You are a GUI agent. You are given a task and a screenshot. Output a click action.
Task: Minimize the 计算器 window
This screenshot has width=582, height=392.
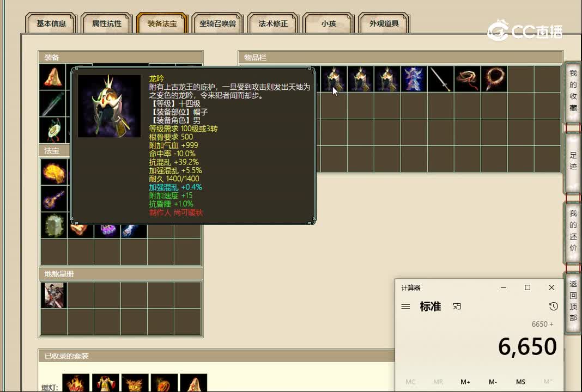(504, 287)
